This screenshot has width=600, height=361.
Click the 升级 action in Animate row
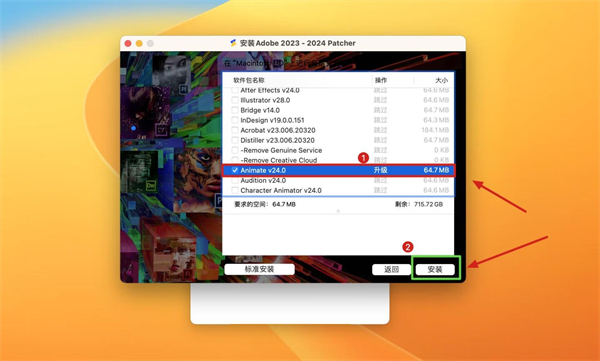[x=380, y=170]
